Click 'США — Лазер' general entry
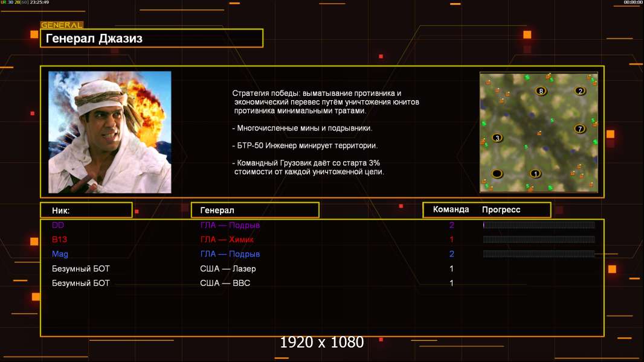 click(228, 268)
